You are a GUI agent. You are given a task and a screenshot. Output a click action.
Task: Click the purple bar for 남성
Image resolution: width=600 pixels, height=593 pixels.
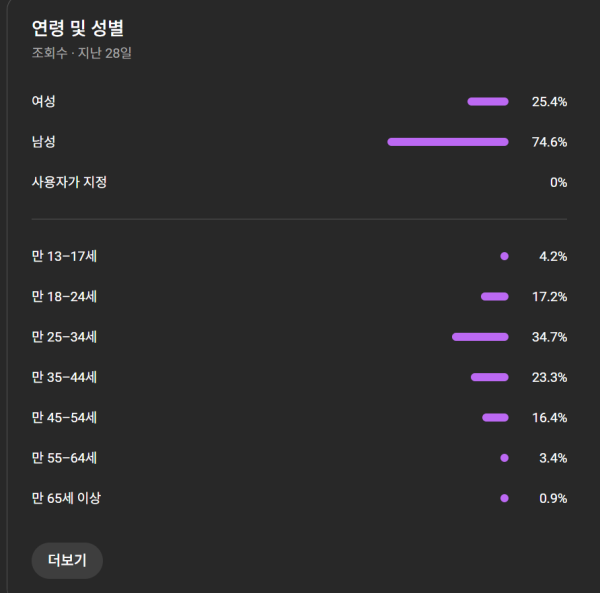tap(448, 142)
